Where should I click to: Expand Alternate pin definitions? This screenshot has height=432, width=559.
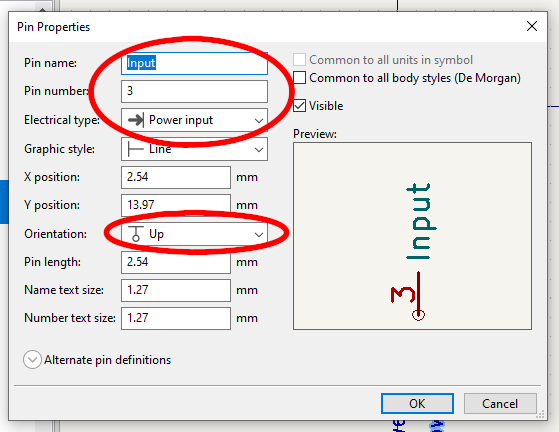32,360
